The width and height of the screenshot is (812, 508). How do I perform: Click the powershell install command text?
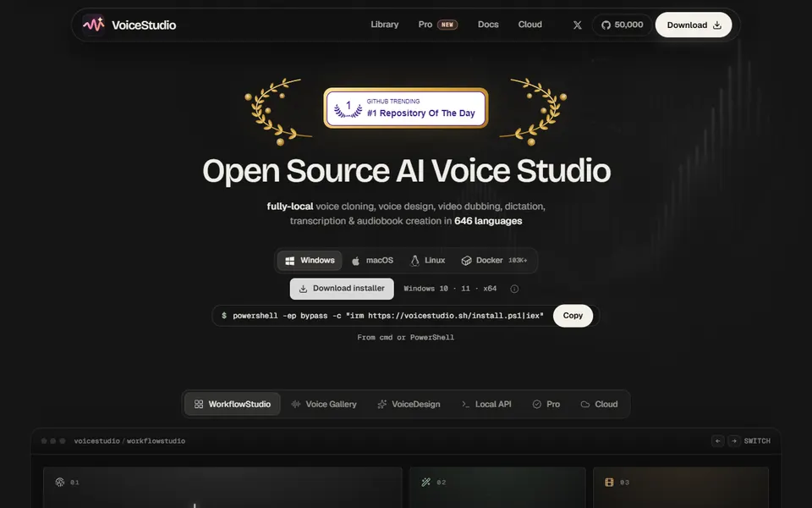[x=388, y=316]
